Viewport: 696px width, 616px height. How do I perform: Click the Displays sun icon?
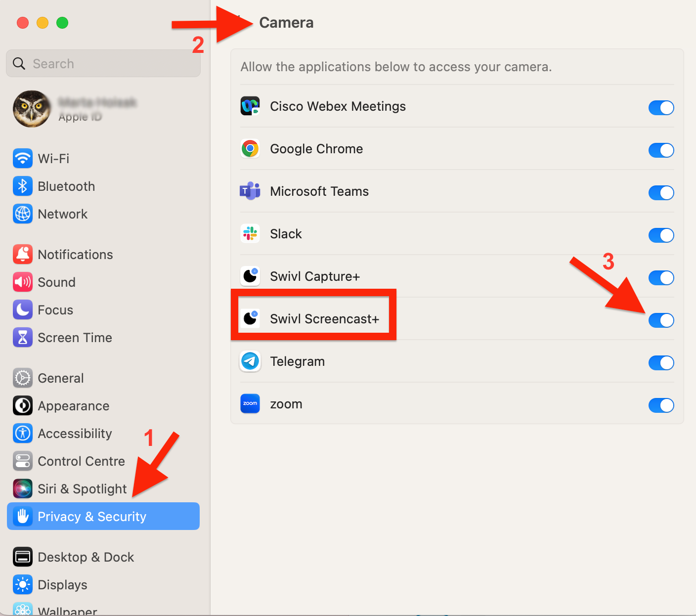23,585
